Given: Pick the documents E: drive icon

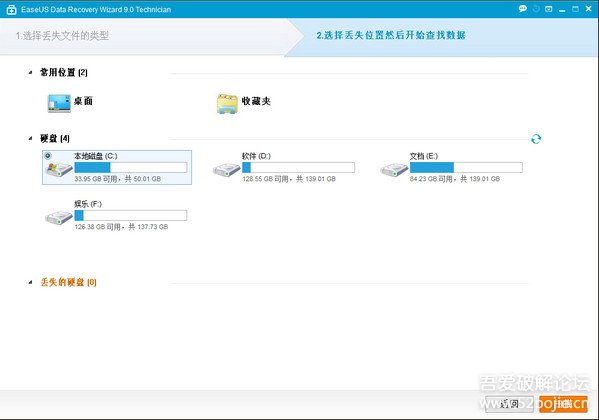Looking at the screenshot, I should (x=394, y=169).
